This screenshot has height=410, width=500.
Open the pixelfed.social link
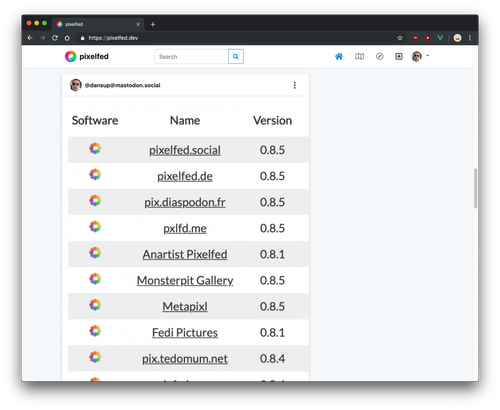point(185,150)
